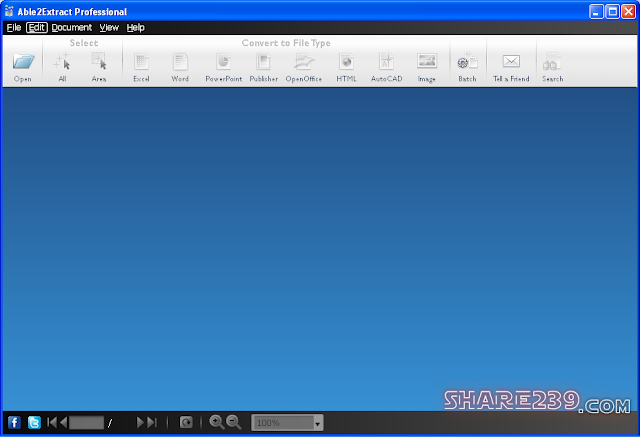The height and width of the screenshot is (437, 640).
Task: Open a PDF with the Open folder icon
Action: 23,62
